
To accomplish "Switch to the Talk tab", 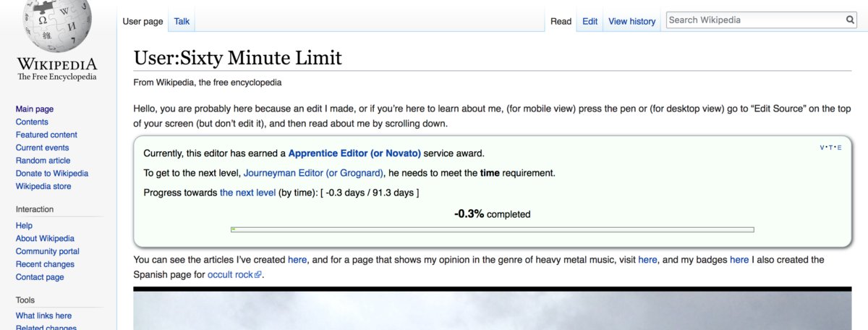I will [182, 21].
